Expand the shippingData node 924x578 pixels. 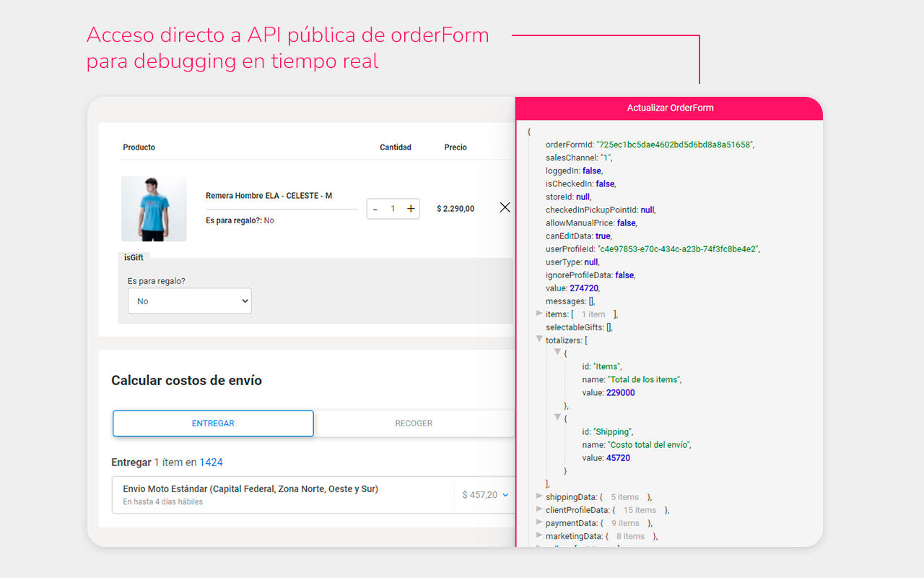pos(539,496)
